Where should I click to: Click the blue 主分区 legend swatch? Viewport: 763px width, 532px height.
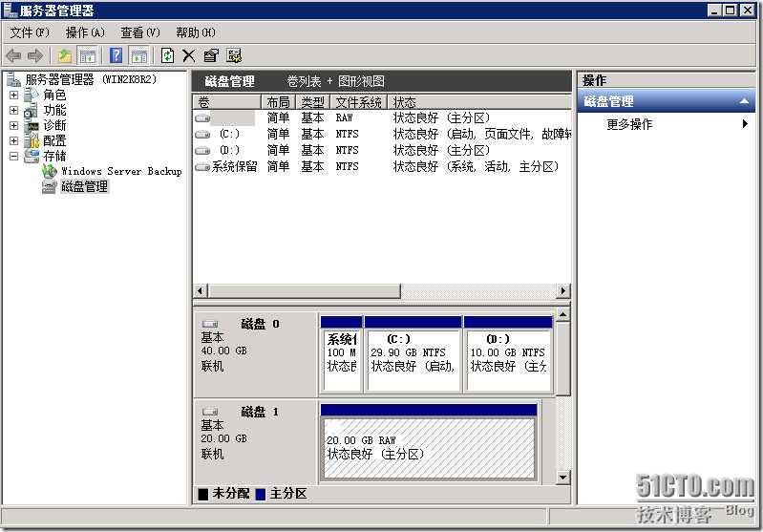pos(261,494)
